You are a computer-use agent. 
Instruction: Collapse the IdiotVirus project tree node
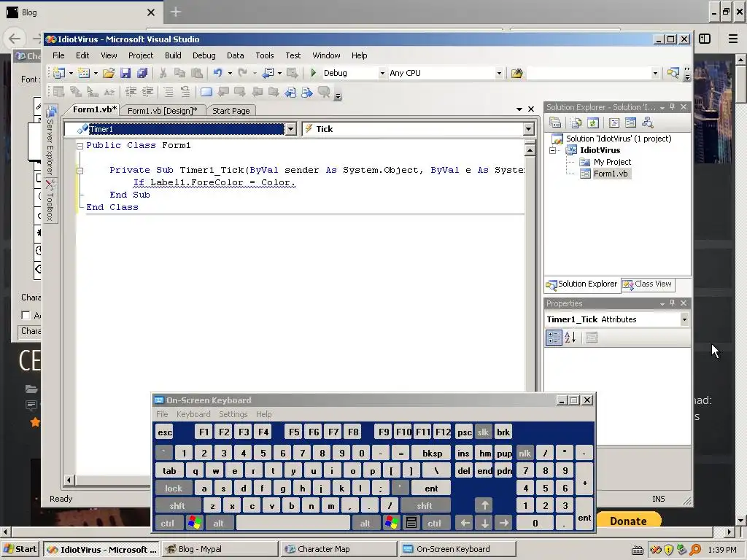coord(553,150)
